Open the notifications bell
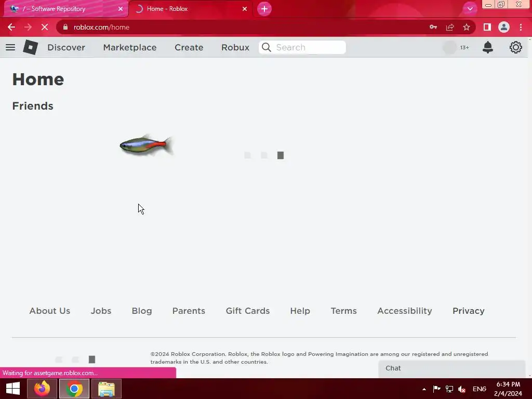 point(487,47)
